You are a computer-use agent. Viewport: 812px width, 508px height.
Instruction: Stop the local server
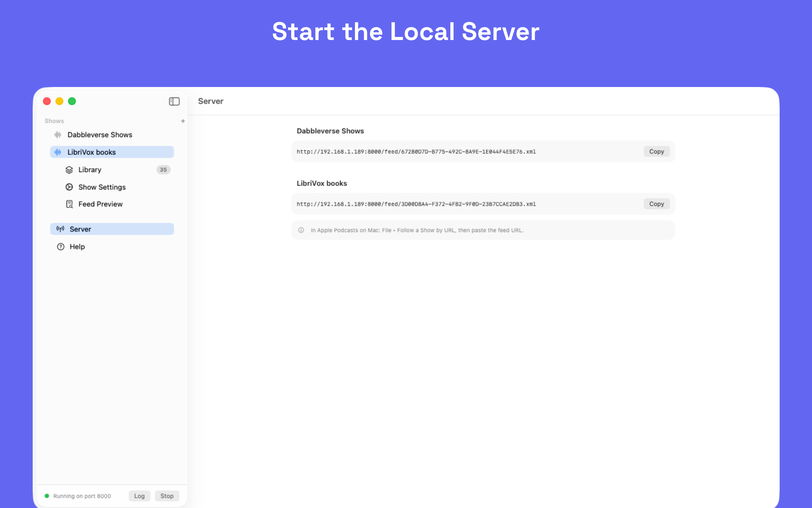pyautogui.click(x=167, y=496)
